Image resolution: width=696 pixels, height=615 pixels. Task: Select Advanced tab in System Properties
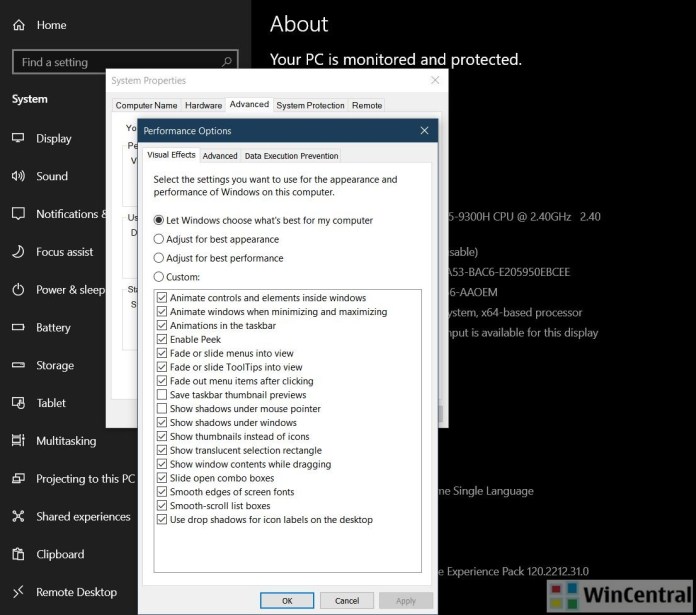pyautogui.click(x=249, y=104)
